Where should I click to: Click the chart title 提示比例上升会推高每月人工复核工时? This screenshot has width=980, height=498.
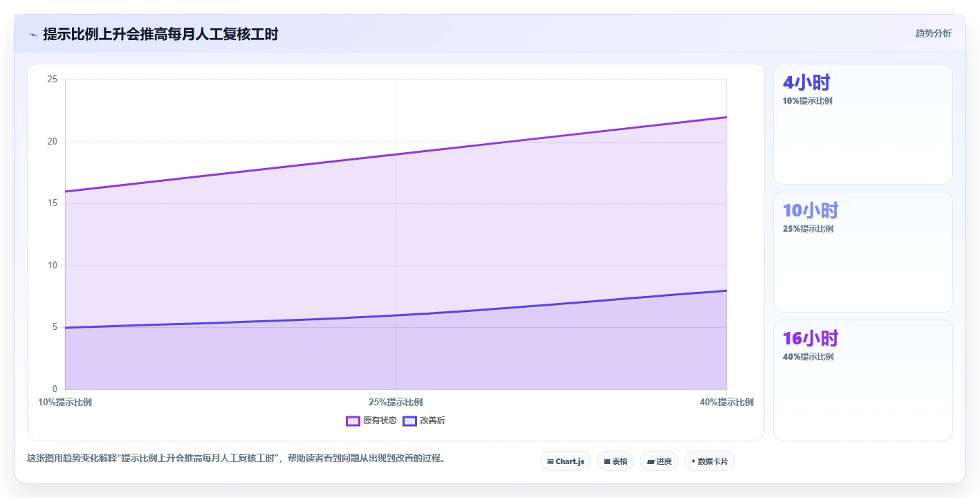160,34
